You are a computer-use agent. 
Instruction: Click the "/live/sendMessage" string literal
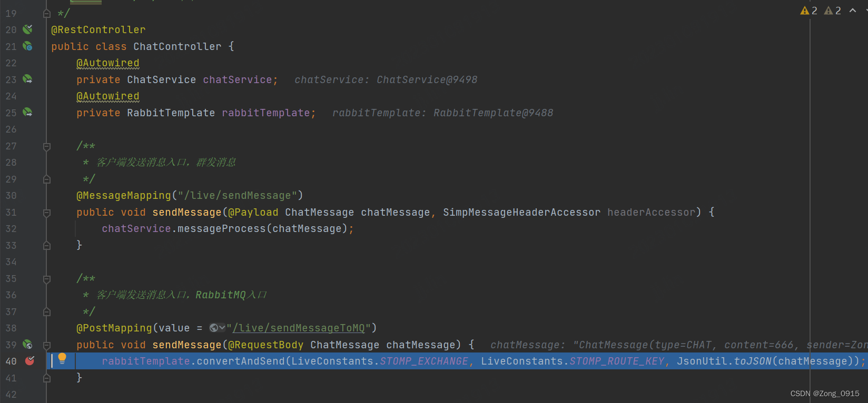(x=238, y=196)
